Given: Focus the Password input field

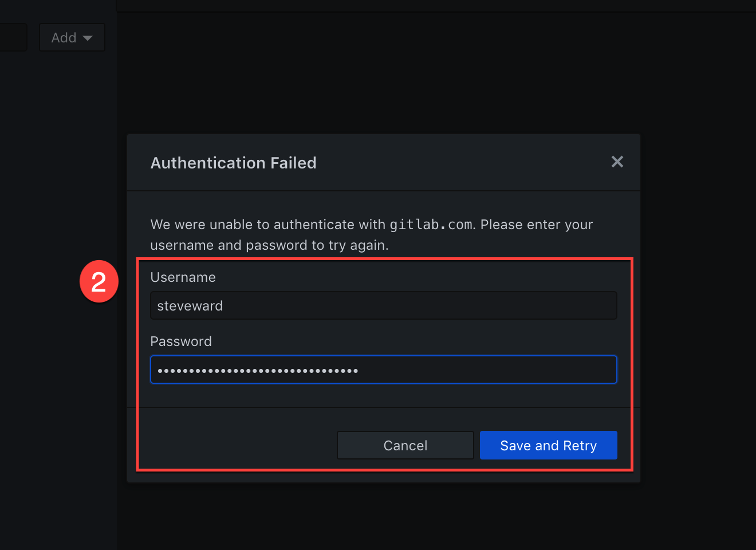Looking at the screenshot, I should coord(383,370).
